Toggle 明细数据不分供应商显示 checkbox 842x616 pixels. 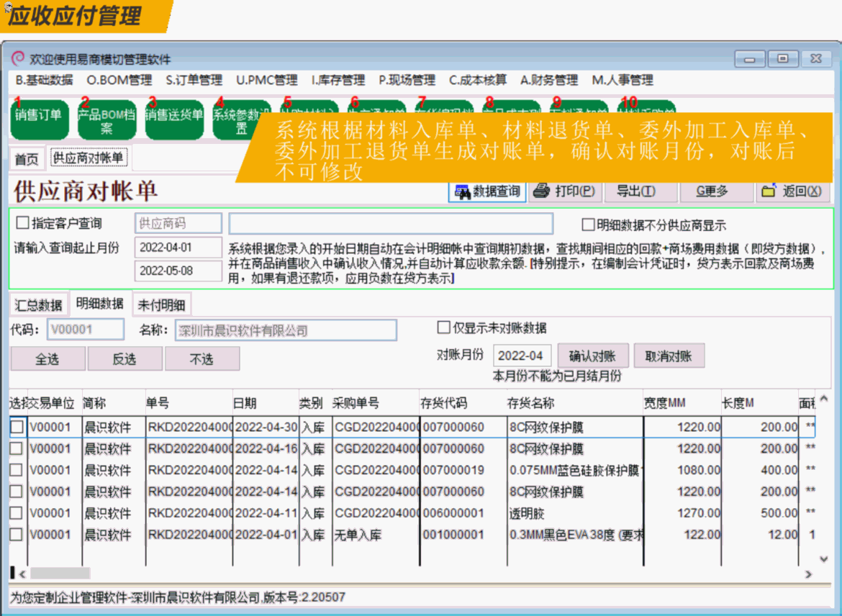click(589, 225)
